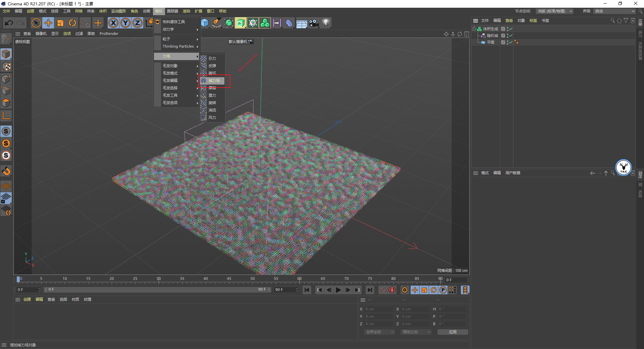Click the spline pen tool icon
The width and height of the screenshot is (644, 349).
[217, 23]
